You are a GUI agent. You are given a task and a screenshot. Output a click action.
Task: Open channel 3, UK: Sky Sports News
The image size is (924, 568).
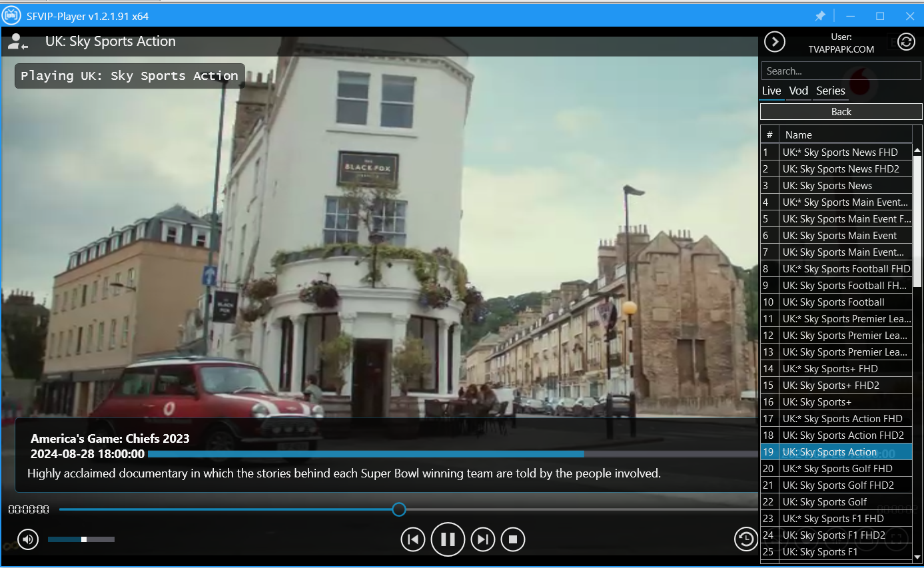coord(836,186)
